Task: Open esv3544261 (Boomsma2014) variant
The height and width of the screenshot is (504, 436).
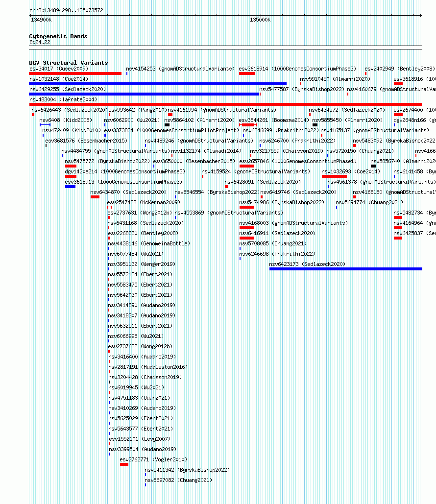Action: (x=274, y=120)
